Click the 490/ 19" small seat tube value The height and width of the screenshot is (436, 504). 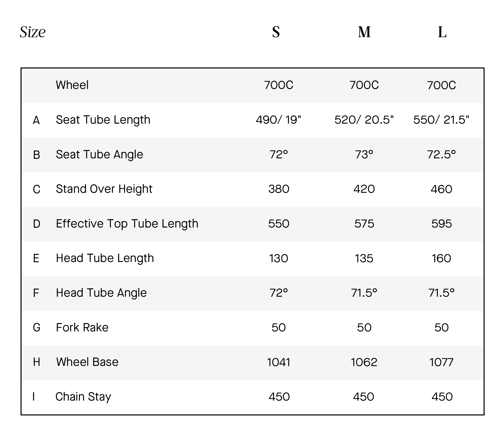(x=278, y=120)
